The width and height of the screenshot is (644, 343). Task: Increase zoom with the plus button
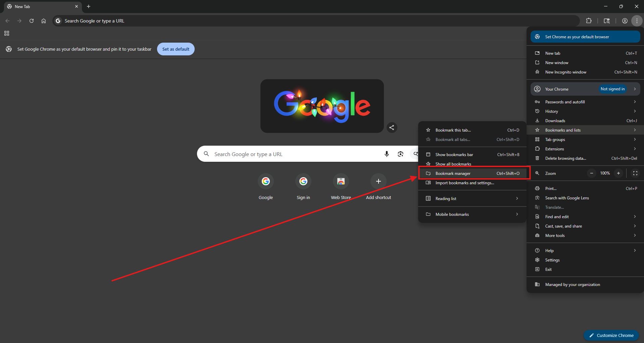618,173
